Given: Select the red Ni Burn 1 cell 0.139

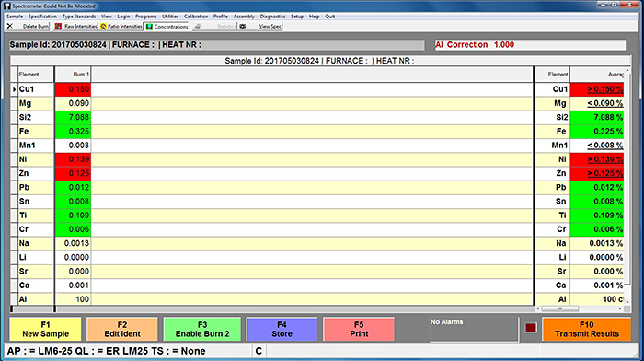Looking at the screenshot, I should pyautogui.click(x=73, y=159).
